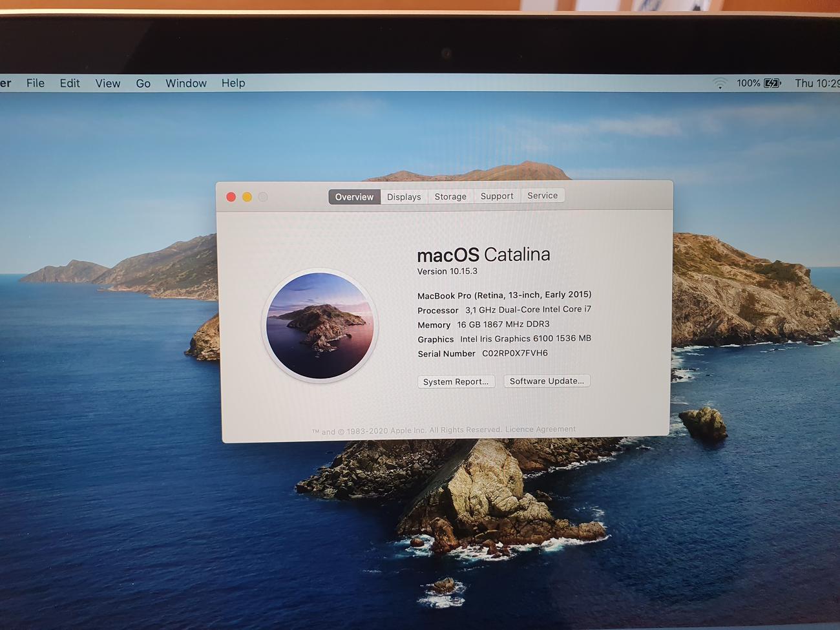
Task: Open the File menu
Action: pyautogui.click(x=36, y=83)
